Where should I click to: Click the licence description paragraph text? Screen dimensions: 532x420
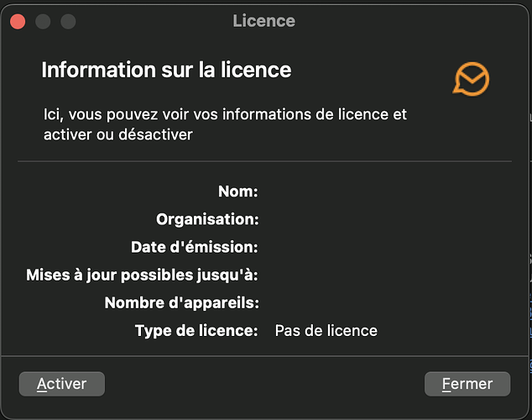tap(225, 123)
